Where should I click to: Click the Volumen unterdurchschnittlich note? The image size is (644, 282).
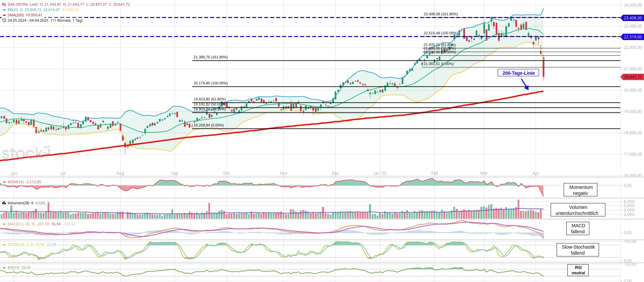tap(578, 210)
